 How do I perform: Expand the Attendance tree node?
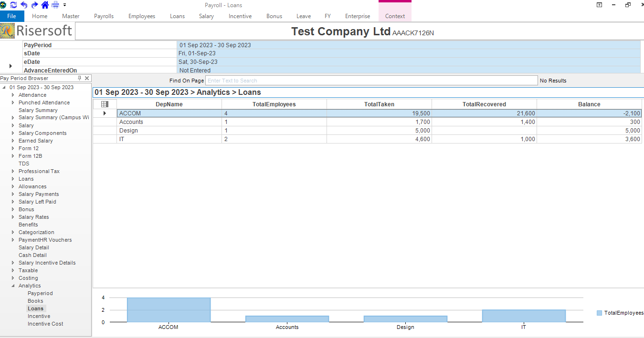tap(13, 95)
